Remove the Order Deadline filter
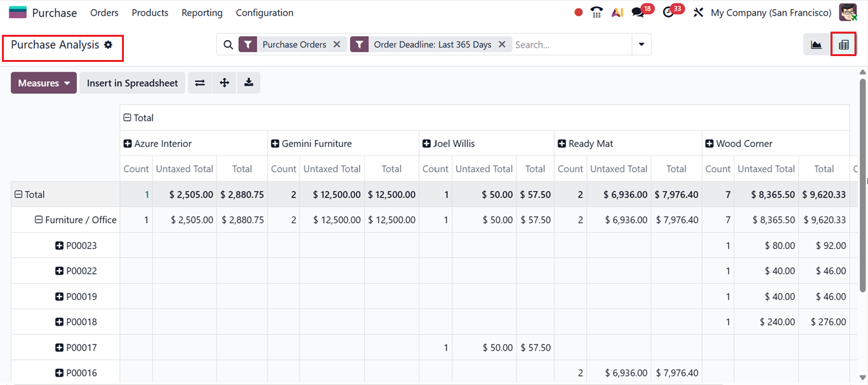The image size is (868, 385). coord(502,44)
